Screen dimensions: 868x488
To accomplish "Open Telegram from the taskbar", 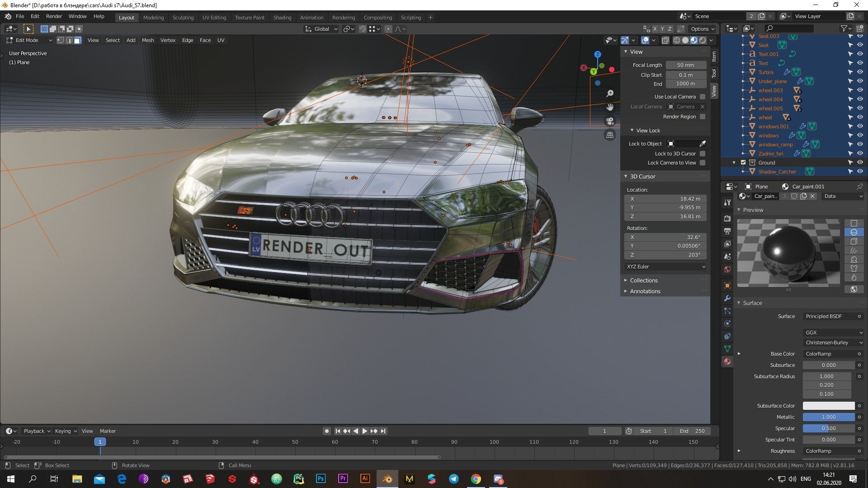I will pos(454,479).
